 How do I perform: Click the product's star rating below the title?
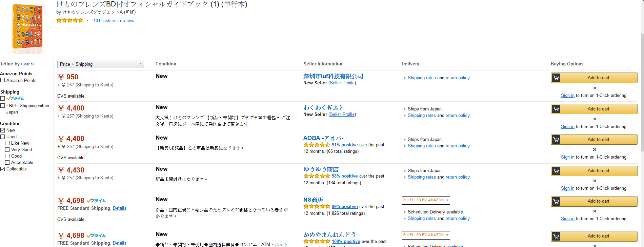(70, 20)
